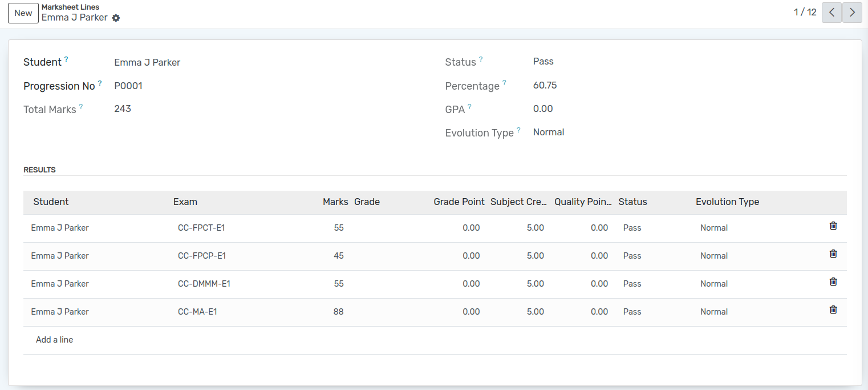Show help tooltip next to Status label
The height and width of the screenshot is (390, 868).
coord(481,59)
